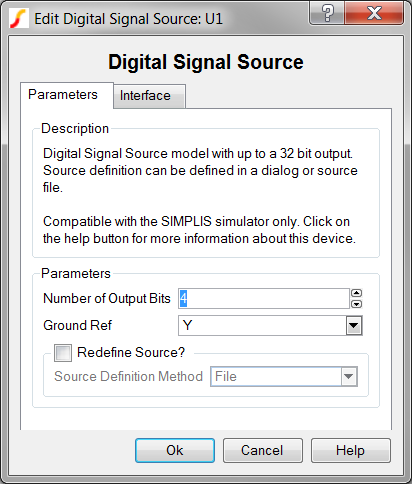Open Help for this device
Screen dimensions: 412x484
pos(351,450)
